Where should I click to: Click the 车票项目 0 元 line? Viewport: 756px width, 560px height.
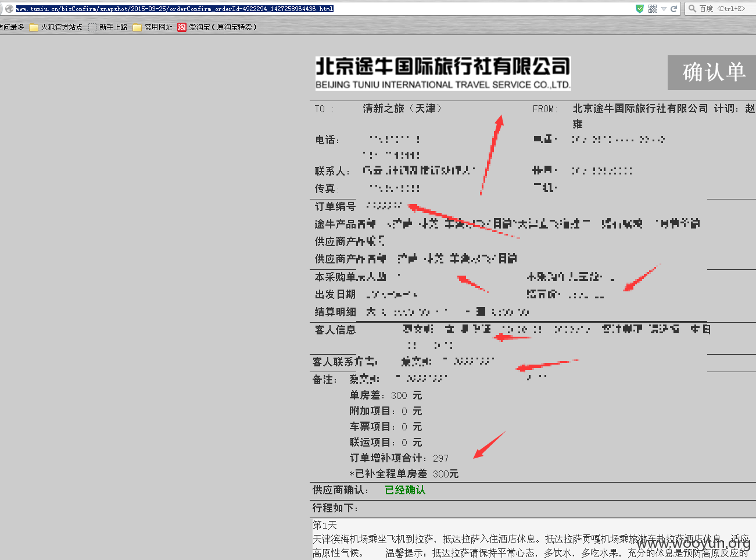385,427
